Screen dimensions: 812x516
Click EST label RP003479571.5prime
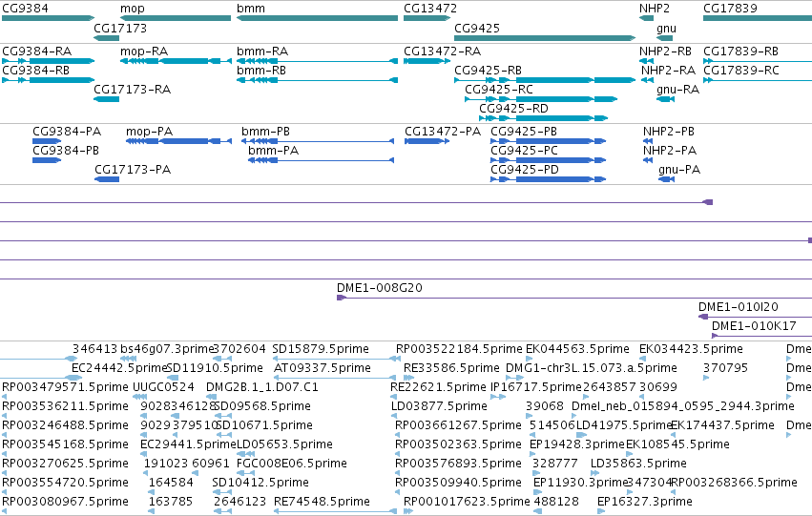65,387
